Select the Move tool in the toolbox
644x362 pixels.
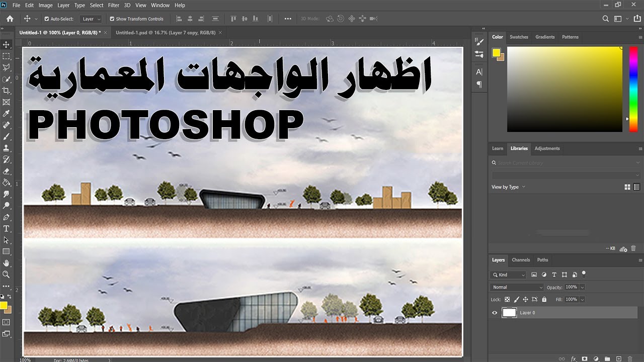7,45
